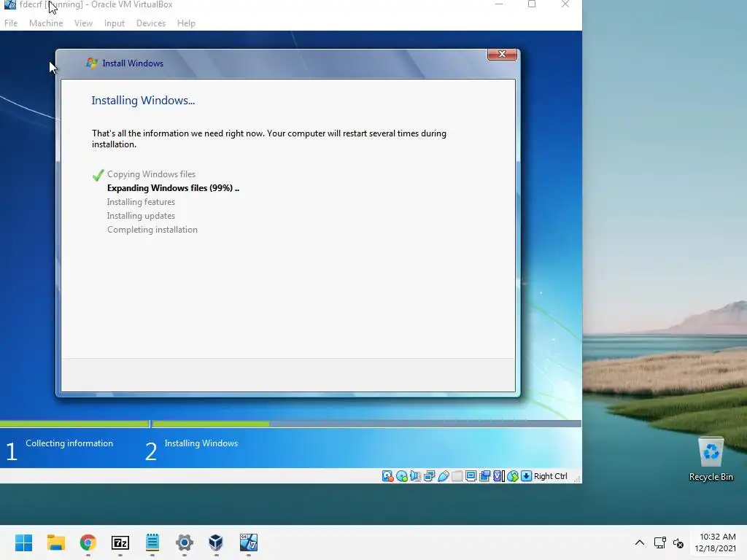Click the Windows flag icon in installer title
The image size is (747, 560).
pos(92,63)
